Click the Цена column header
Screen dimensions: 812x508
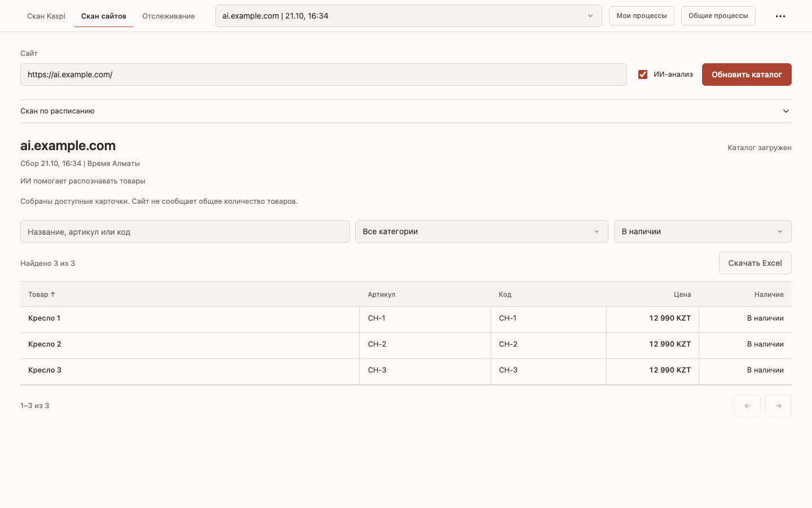[x=682, y=295]
